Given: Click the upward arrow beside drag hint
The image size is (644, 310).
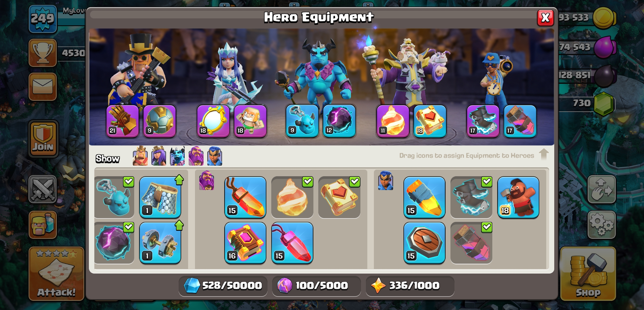Looking at the screenshot, I should 544,154.
